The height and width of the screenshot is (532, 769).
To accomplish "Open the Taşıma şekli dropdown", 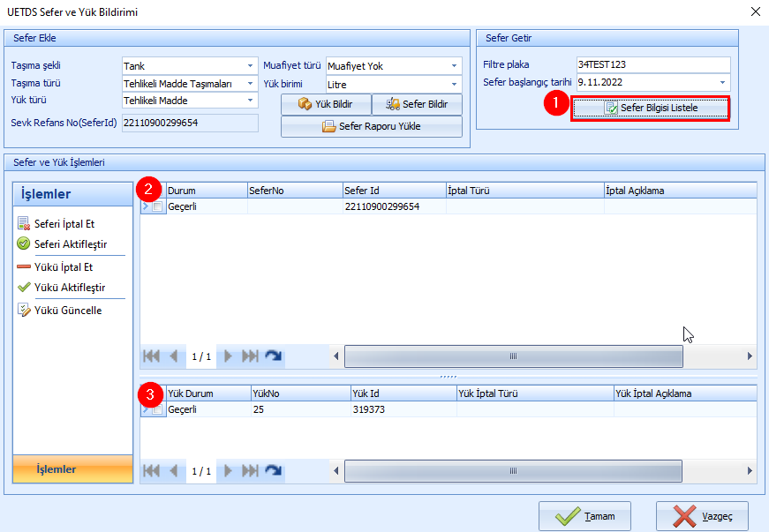I will [x=250, y=65].
